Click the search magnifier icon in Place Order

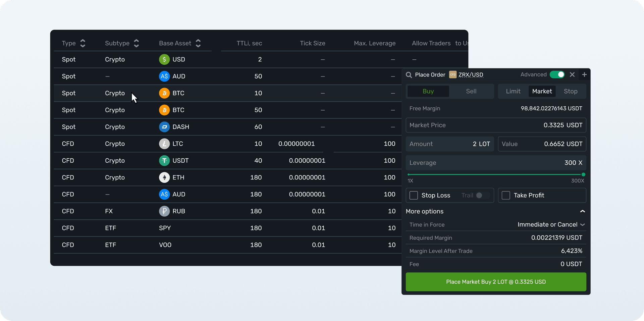click(409, 75)
